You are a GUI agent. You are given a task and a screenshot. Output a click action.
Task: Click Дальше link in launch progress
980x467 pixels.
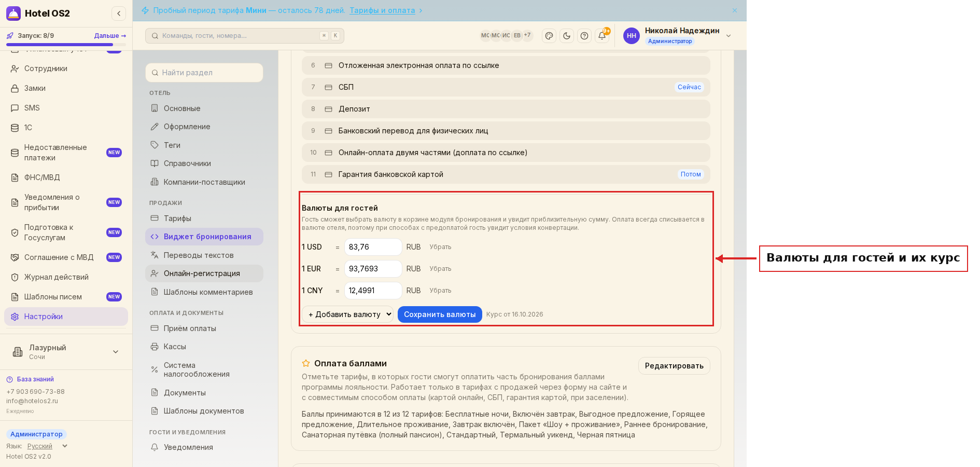tap(110, 36)
